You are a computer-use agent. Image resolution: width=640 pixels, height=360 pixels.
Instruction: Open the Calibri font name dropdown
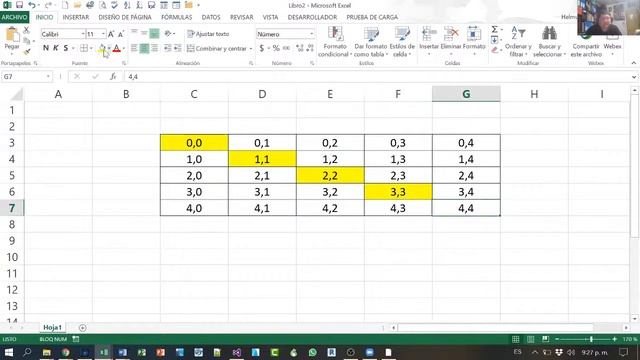coord(83,34)
